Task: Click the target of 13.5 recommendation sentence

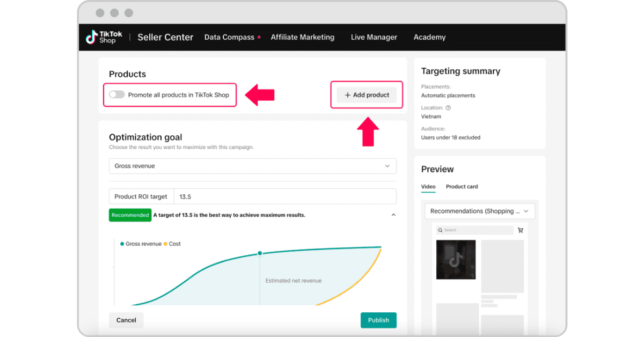Action: 229,215
